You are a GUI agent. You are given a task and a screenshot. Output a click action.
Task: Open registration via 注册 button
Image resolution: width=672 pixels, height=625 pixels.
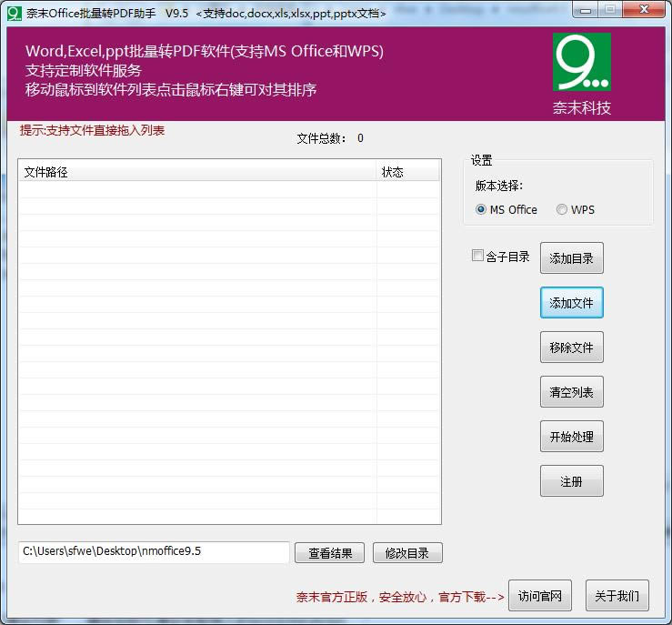tap(572, 481)
